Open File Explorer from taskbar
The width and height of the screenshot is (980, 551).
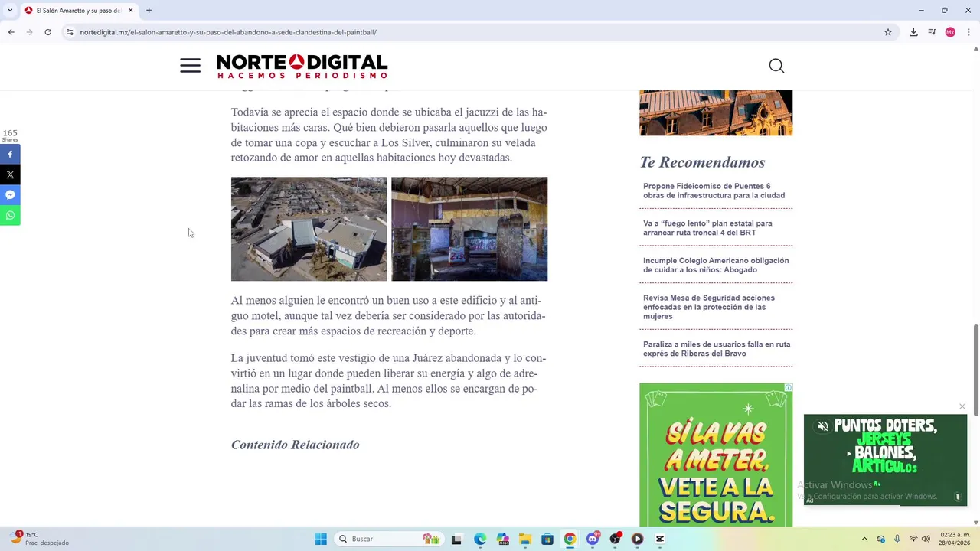[x=524, y=539]
